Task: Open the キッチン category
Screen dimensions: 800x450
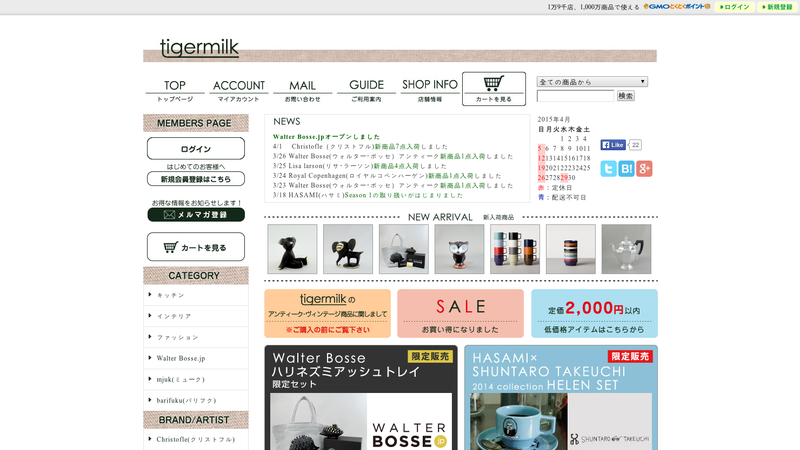Action: tap(170, 295)
